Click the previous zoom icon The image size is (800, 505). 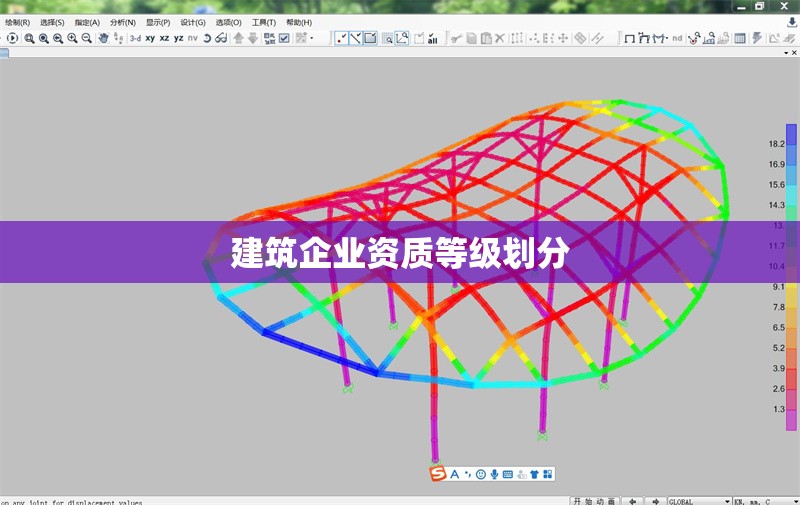pyautogui.click(x=58, y=38)
